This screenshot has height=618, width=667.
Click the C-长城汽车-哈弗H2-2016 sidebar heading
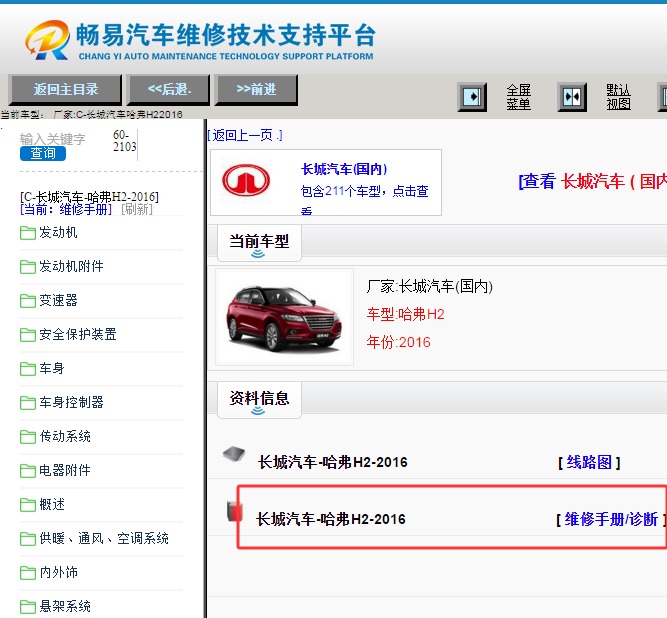(x=89, y=197)
